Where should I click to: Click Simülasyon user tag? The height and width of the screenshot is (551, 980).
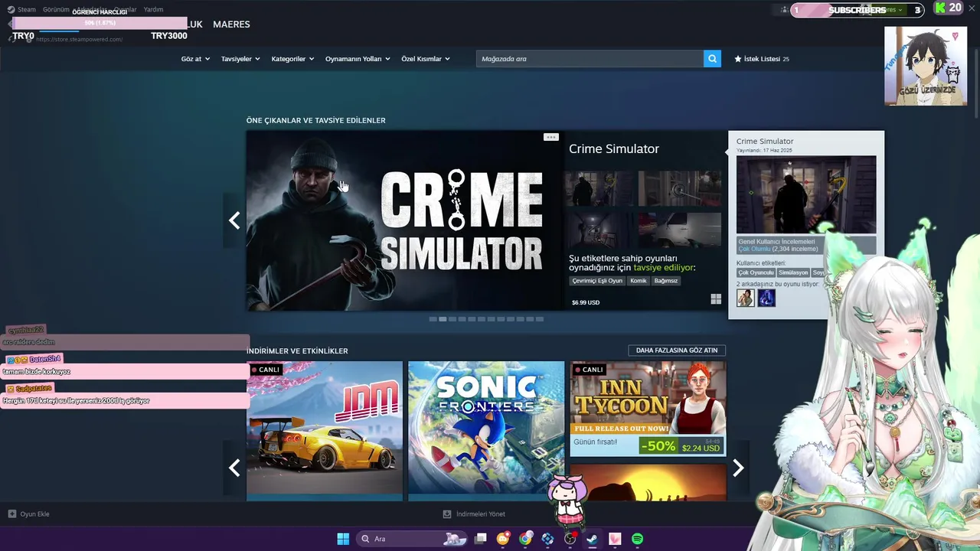coord(793,272)
